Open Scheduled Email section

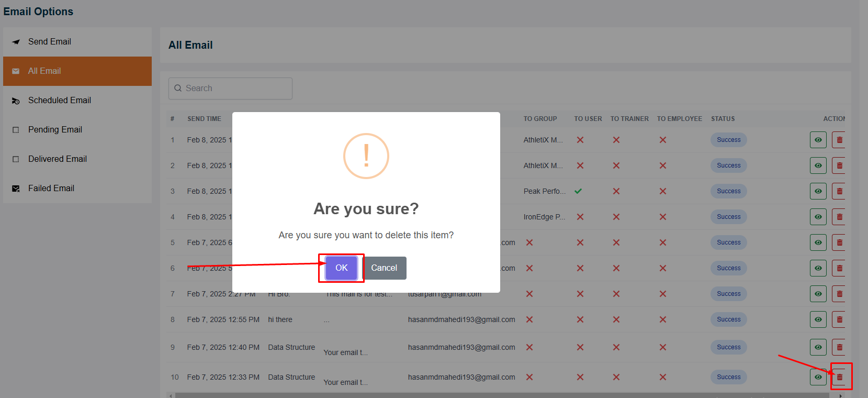pyautogui.click(x=59, y=100)
